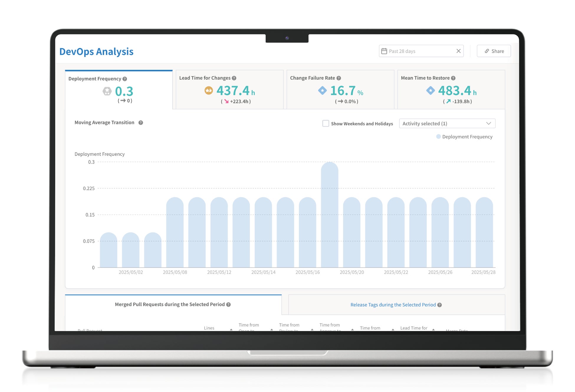The width and height of the screenshot is (575, 392).
Task: Click the Share button
Action: (x=494, y=51)
